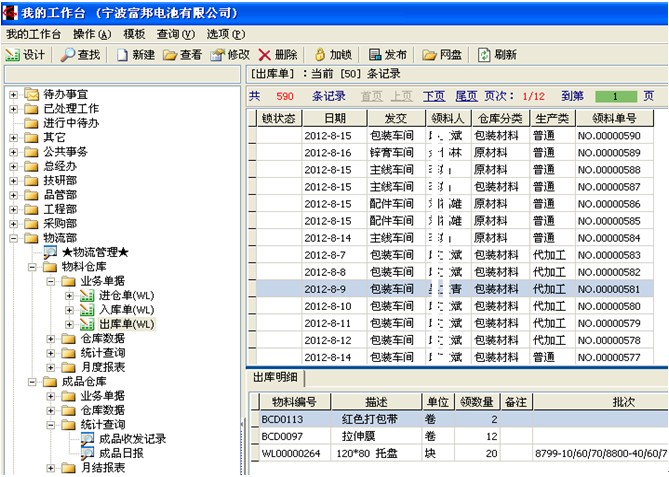
Task: Click the green page number field
Action: pyautogui.click(x=616, y=97)
